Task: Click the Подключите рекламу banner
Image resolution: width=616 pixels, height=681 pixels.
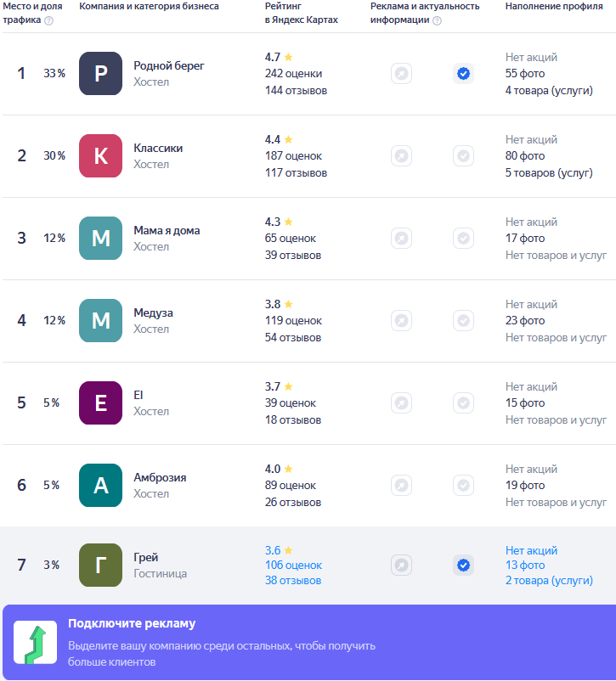Action: point(309,642)
